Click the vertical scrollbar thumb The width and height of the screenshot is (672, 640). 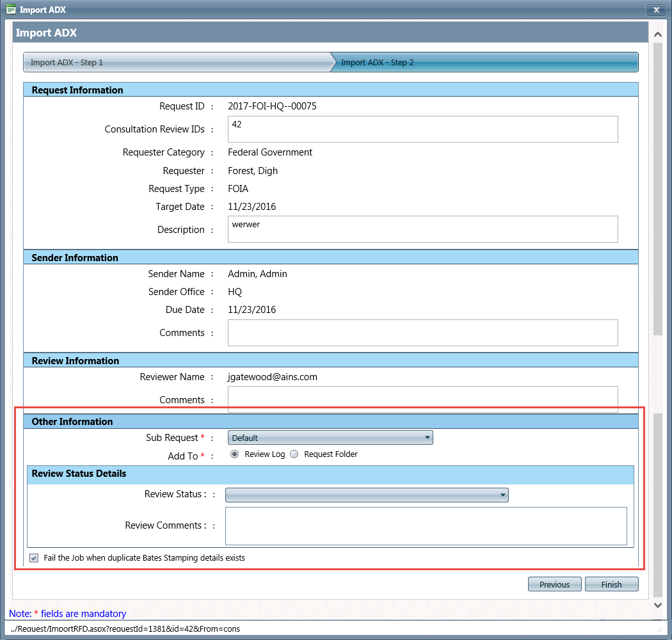pos(658,189)
